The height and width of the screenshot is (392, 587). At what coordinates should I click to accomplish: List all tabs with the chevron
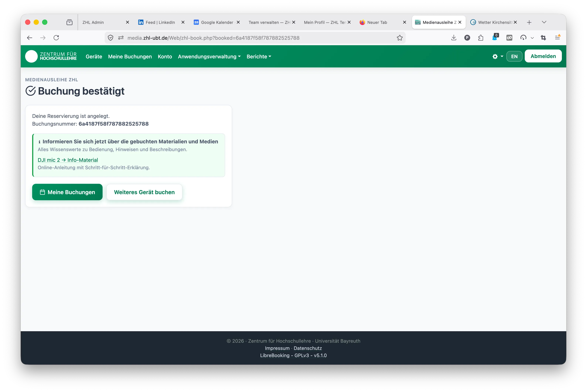[x=544, y=22]
